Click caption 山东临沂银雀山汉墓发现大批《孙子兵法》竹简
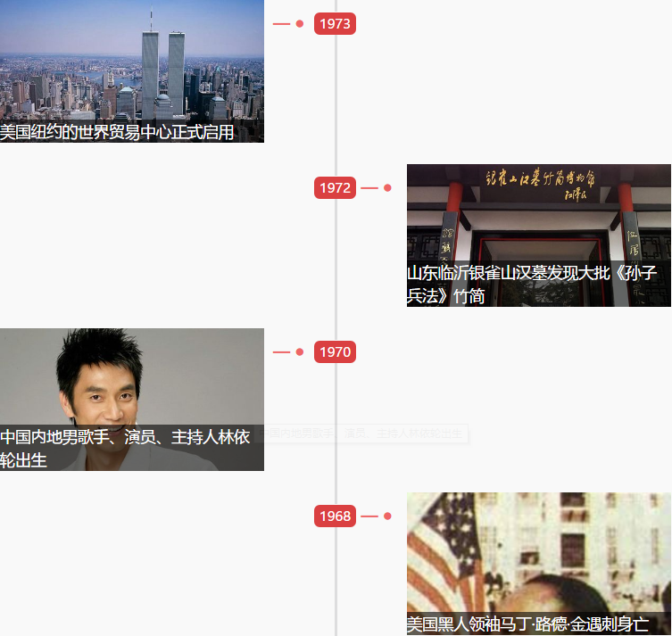The height and width of the screenshot is (636, 672). point(531,285)
